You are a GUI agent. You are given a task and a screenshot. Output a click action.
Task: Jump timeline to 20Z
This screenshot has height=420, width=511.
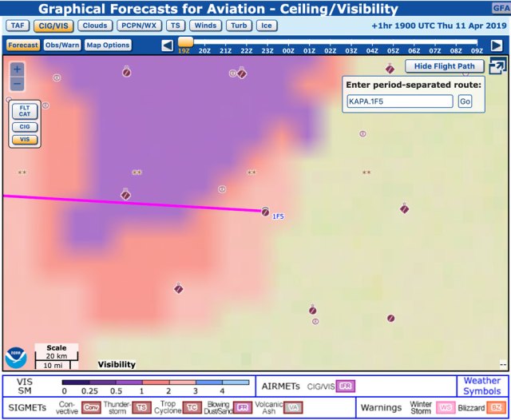click(x=204, y=51)
